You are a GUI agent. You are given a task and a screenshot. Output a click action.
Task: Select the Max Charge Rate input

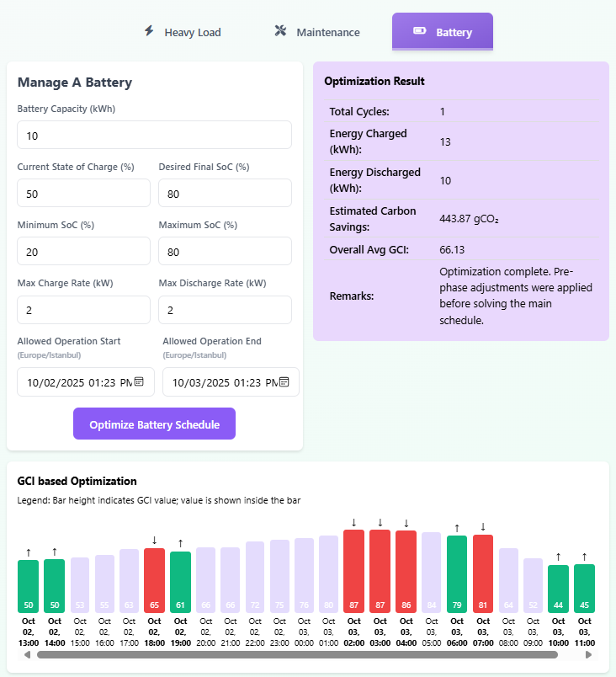[x=83, y=310]
